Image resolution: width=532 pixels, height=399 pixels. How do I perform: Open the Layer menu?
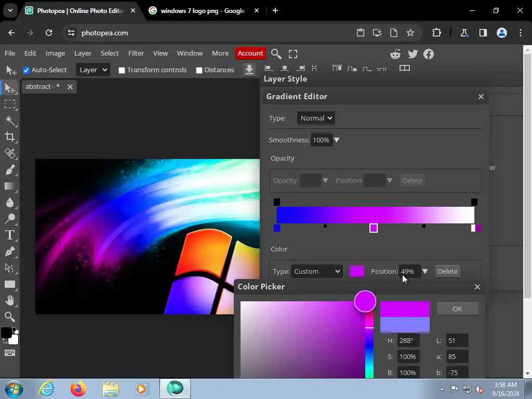[x=83, y=54]
